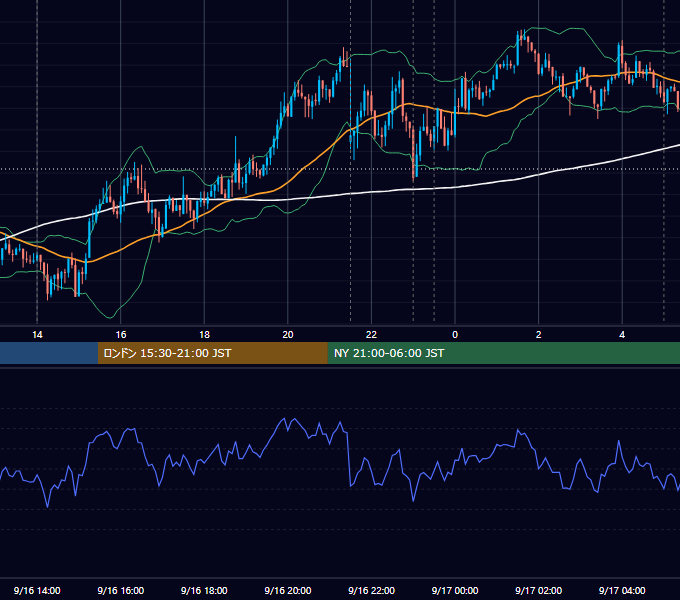The width and height of the screenshot is (680, 600).
Task: Click the 9/16 16:00 time label
Action: (x=121, y=590)
